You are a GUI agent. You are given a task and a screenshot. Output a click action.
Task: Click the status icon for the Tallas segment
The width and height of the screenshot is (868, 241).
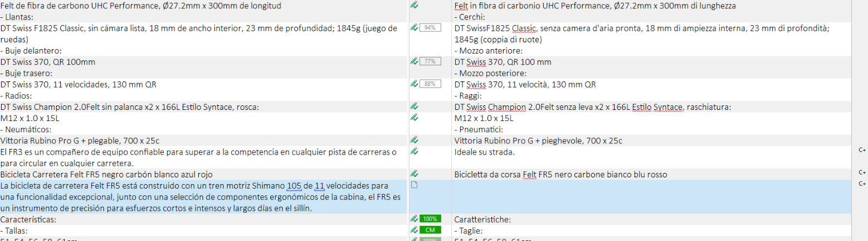tap(414, 230)
